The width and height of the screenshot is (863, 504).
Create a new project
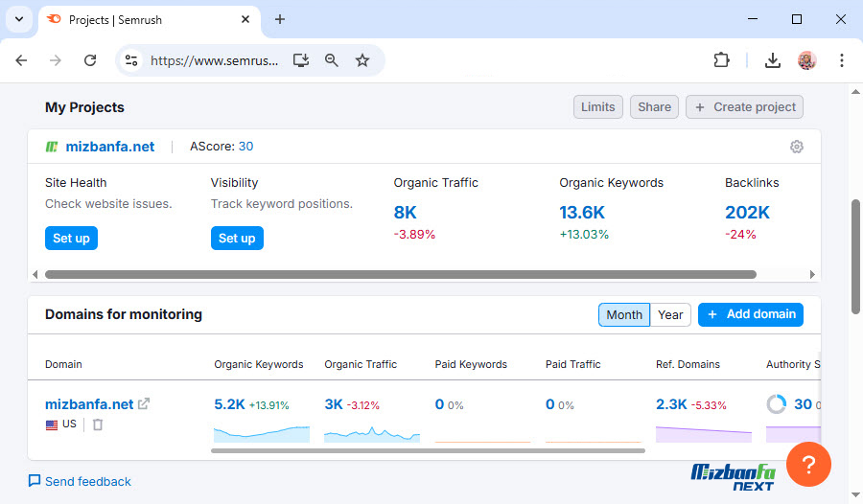[x=745, y=106]
